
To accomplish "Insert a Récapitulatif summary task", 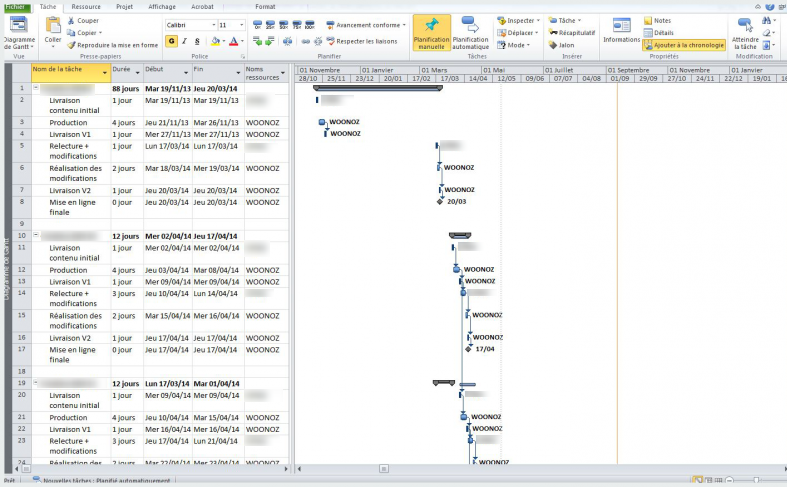I will point(571,33).
